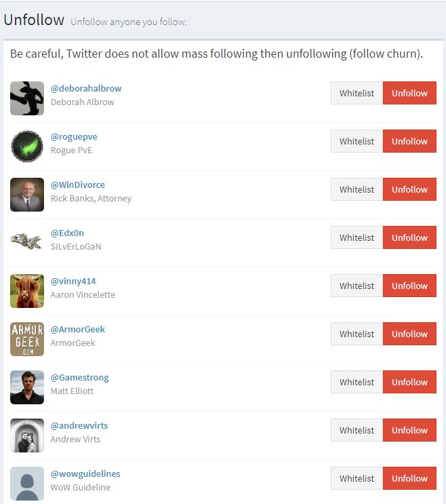Open the @deborahalbrow profile link
446x504 pixels.
pos(86,88)
